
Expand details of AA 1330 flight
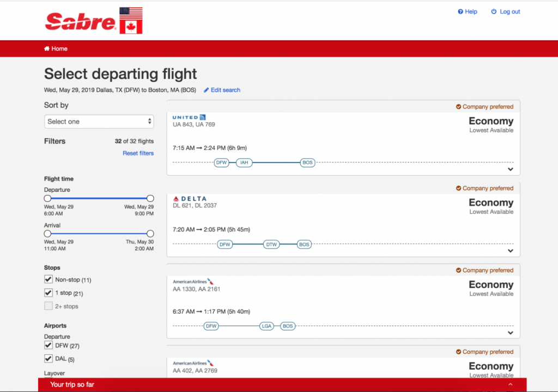pos(510,333)
